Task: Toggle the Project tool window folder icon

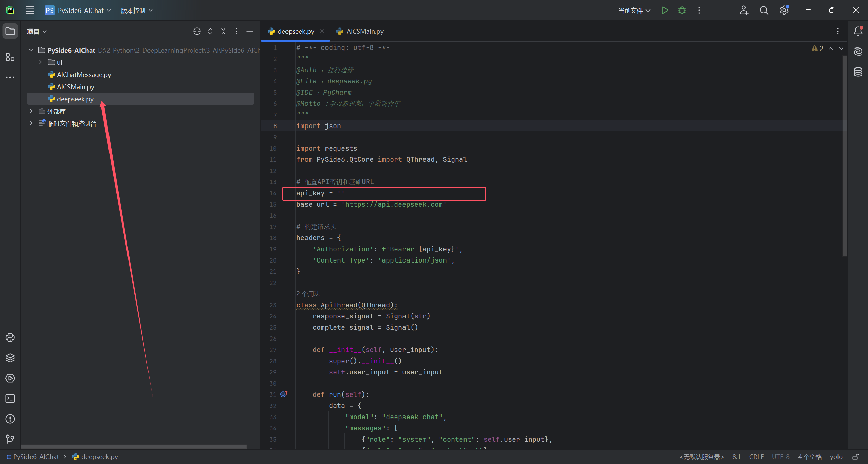Action: (10, 31)
